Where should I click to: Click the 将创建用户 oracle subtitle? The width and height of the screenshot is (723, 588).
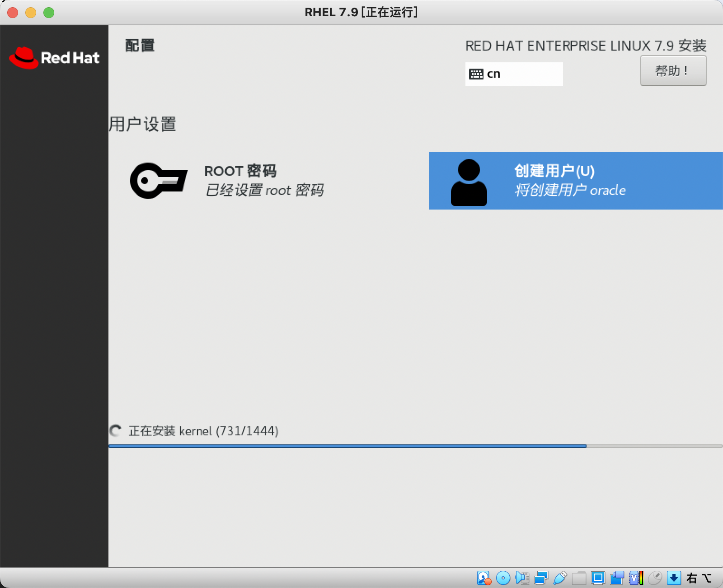tap(570, 190)
